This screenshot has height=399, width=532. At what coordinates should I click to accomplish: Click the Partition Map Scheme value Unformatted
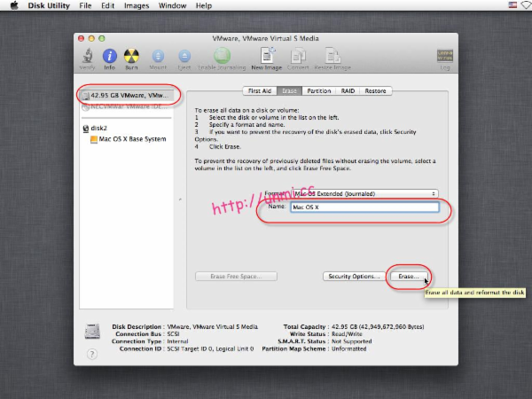pyautogui.click(x=348, y=348)
